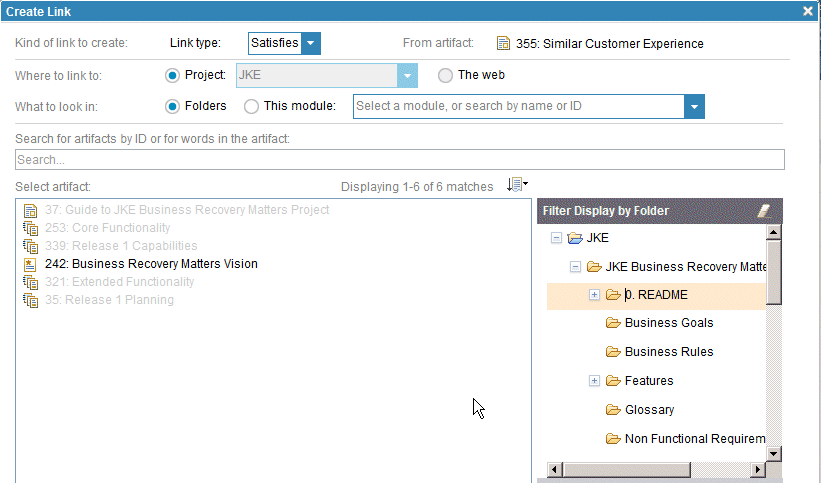Select the Business Rules folder
Viewport: 821px width, 483px height.
[x=669, y=352]
